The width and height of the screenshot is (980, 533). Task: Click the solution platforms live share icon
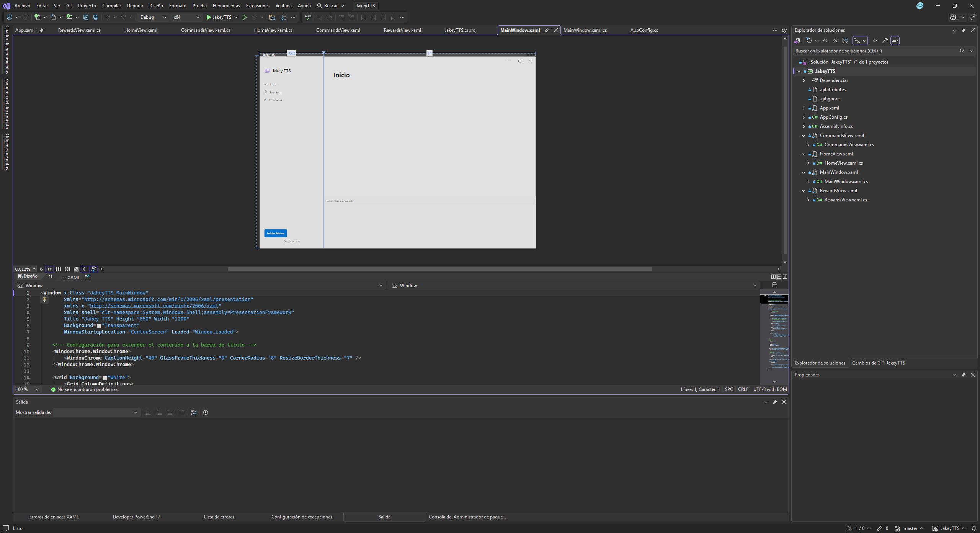coord(972,17)
